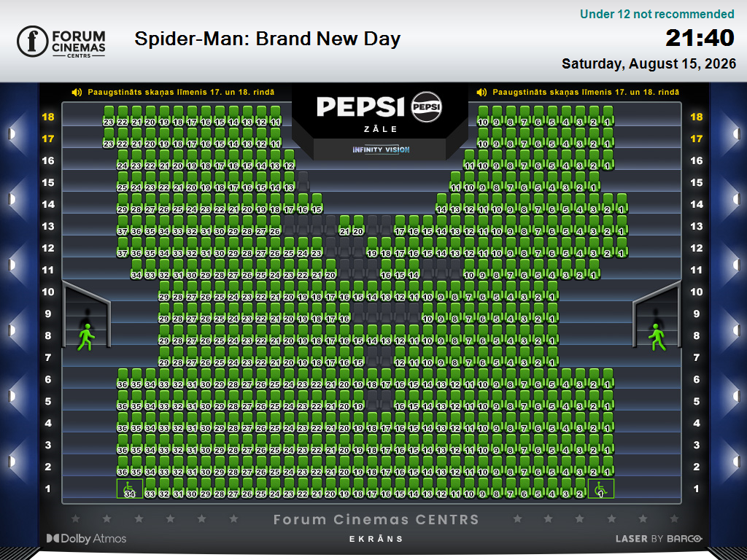Click the Laser by Barco logo
Viewport: 747px width, 560px height.
pos(659,539)
